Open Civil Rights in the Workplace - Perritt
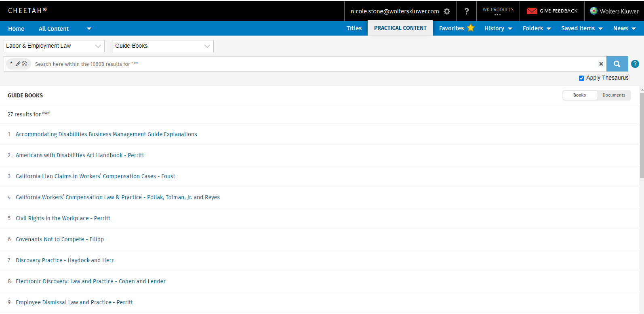The height and width of the screenshot is (314, 644). pos(63,218)
